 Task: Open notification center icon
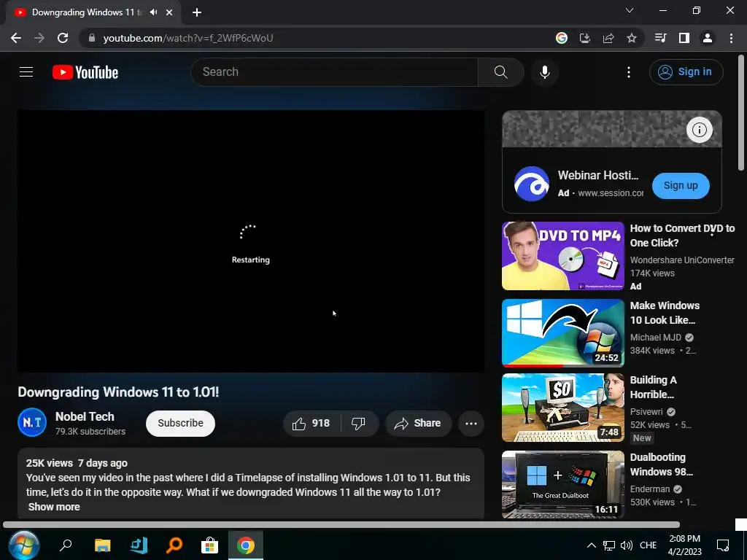[723, 545]
